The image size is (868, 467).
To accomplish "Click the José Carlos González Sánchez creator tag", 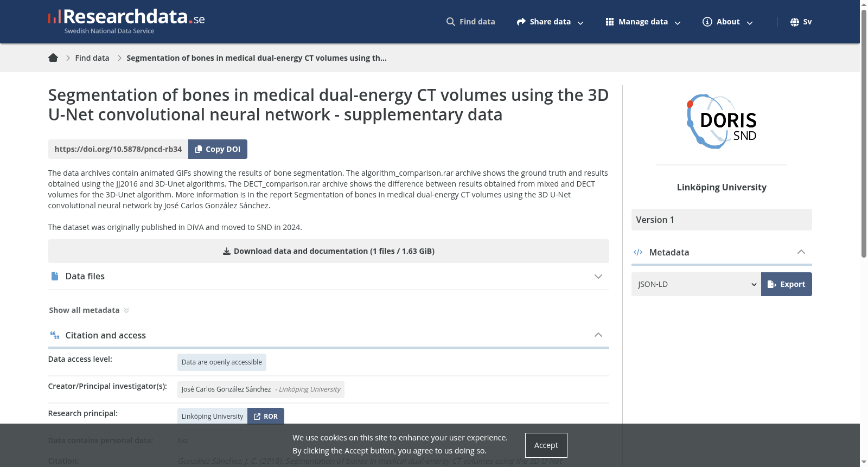I will (x=261, y=389).
